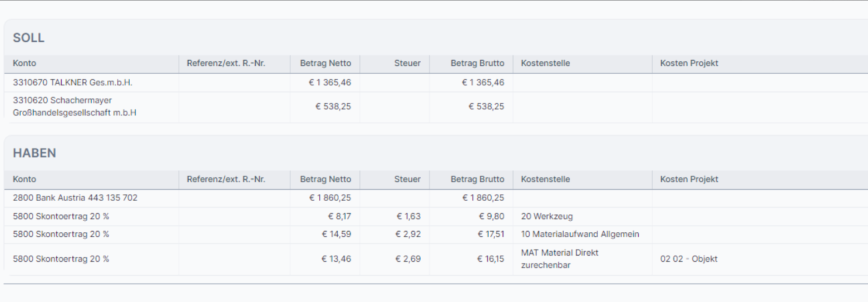The width and height of the screenshot is (868, 302).
Task: Select the 3310670 TALKNER Ges.m.b.H. row
Action: click(72, 82)
